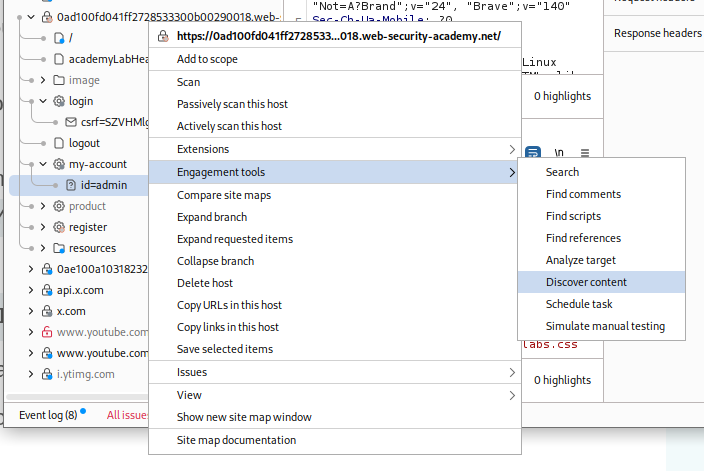The height and width of the screenshot is (471, 704).
Task: Select the id=admin tree item
Action: click(103, 185)
